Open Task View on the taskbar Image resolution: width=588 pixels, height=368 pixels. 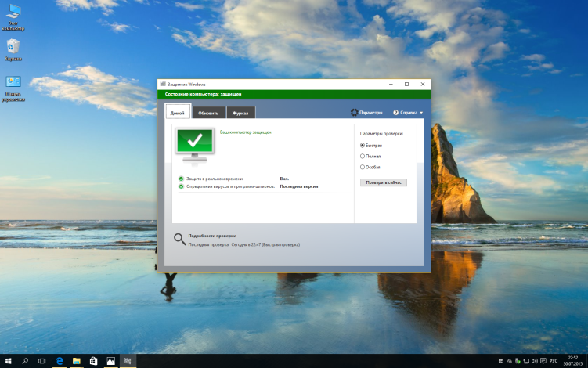point(42,361)
